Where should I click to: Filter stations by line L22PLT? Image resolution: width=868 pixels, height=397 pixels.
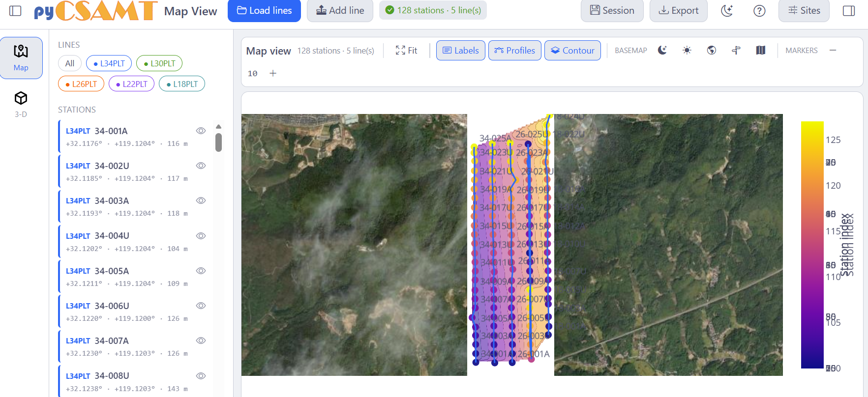pos(132,84)
